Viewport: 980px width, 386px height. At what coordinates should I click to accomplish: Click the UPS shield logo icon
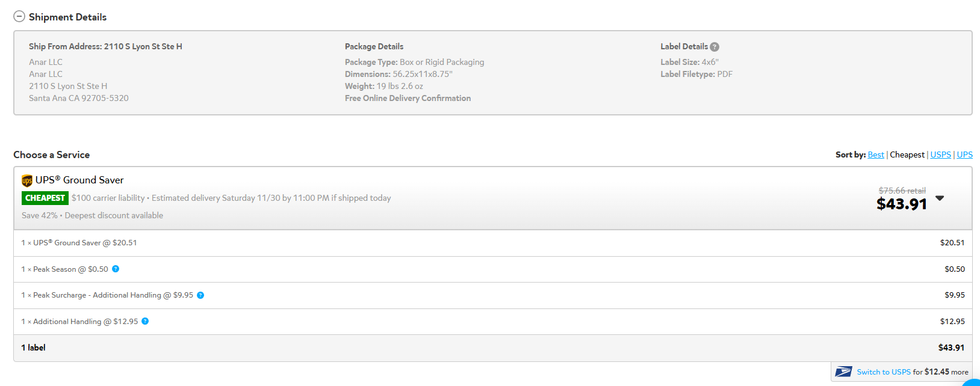tap(27, 180)
